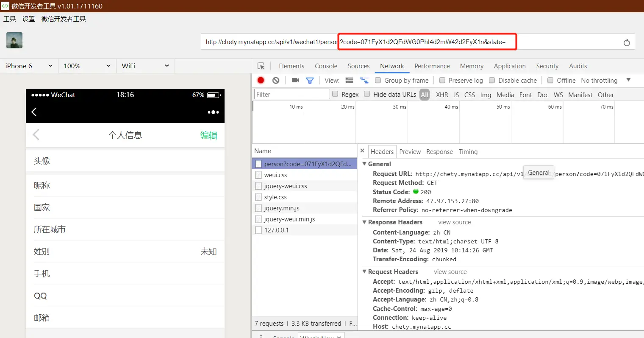Enable the Preserve log checkbox
Screen dimensions: 644x338
point(442,80)
